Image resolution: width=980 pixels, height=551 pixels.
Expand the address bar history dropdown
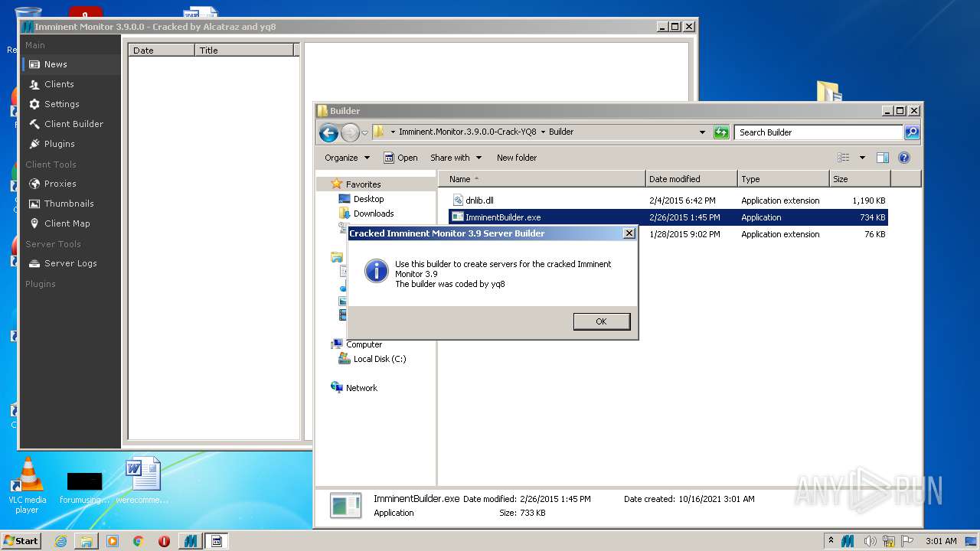pyautogui.click(x=702, y=132)
